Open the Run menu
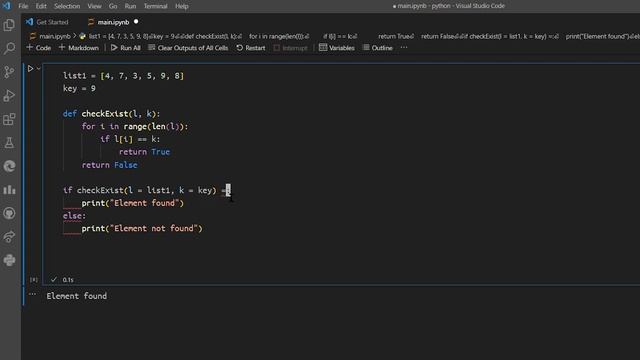This screenshot has width=640, height=360. click(x=130, y=6)
